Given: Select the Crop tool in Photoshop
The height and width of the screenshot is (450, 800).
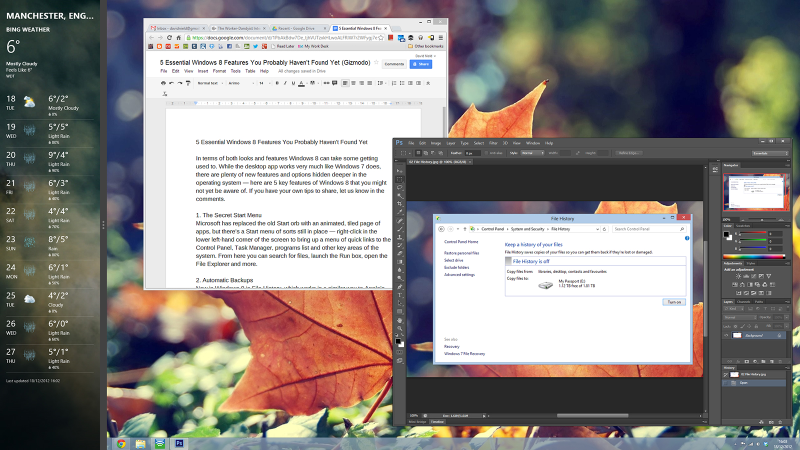Looking at the screenshot, I should click(399, 204).
